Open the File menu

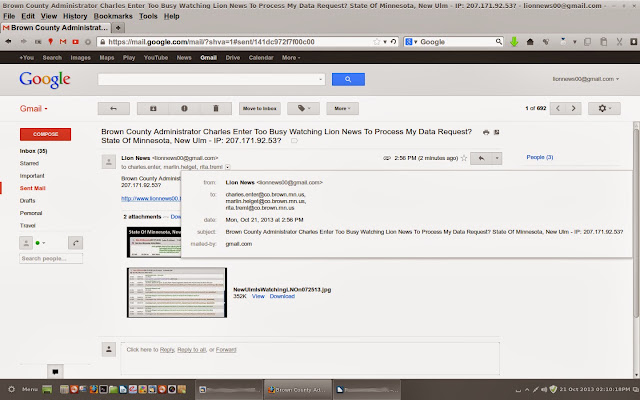pos(9,16)
